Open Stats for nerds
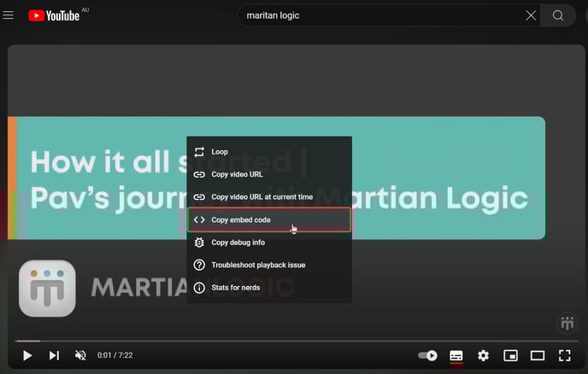 click(x=269, y=288)
